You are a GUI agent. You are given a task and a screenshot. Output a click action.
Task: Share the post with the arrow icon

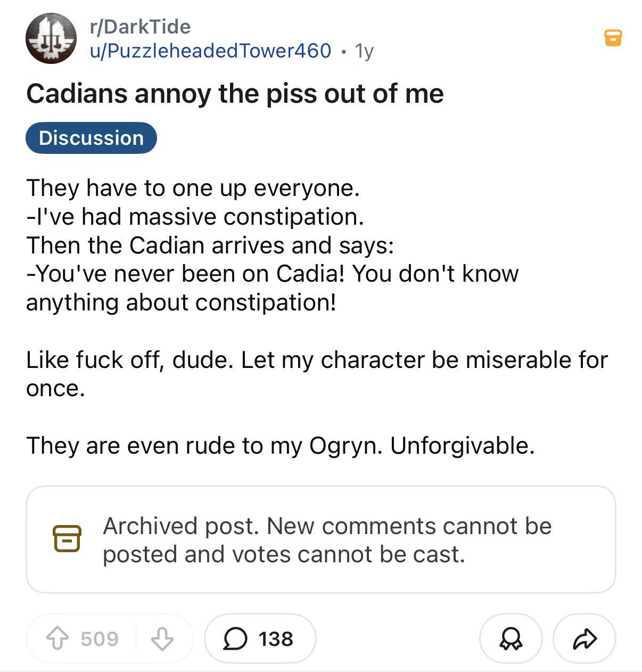tap(585, 638)
